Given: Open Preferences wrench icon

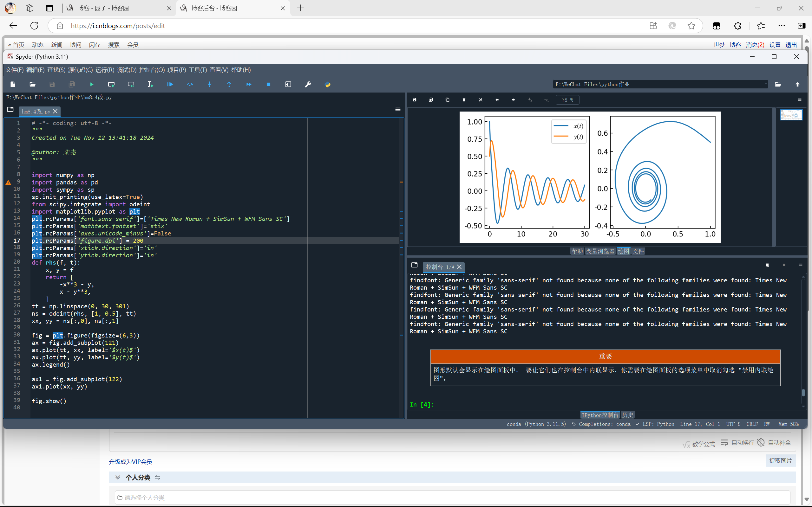Looking at the screenshot, I should point(308,85).
